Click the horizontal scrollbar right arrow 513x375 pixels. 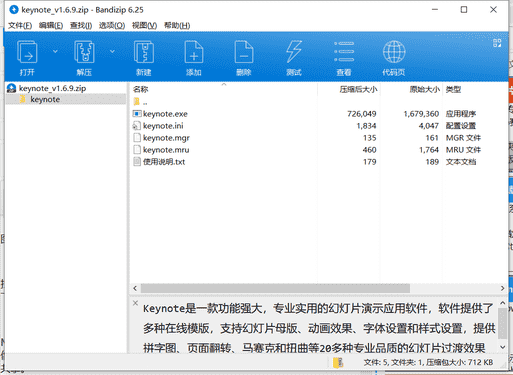coord(502,288)
